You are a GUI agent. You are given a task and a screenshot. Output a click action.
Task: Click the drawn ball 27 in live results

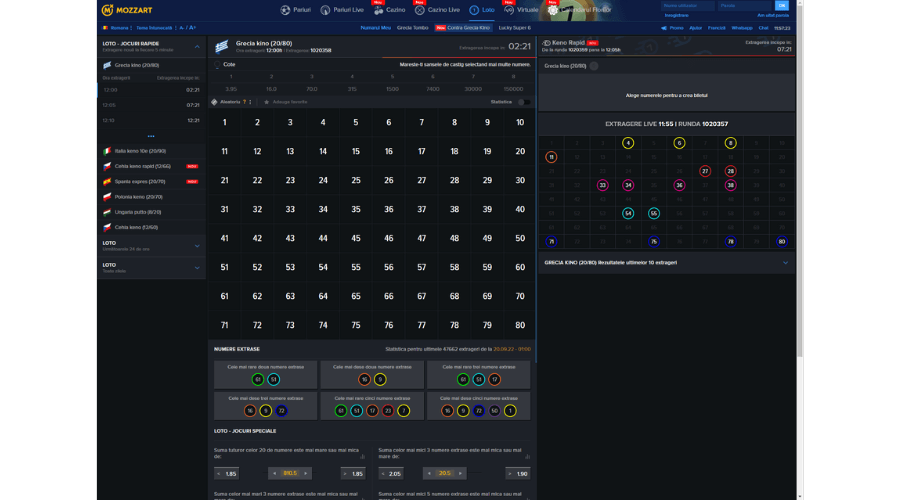pyautogui.click(x=705, y=171)
